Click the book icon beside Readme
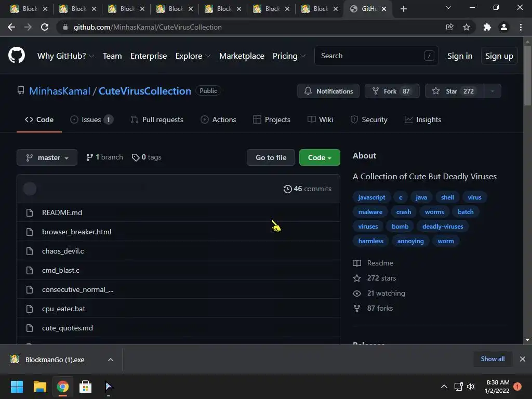 click(x=356, y=263)
